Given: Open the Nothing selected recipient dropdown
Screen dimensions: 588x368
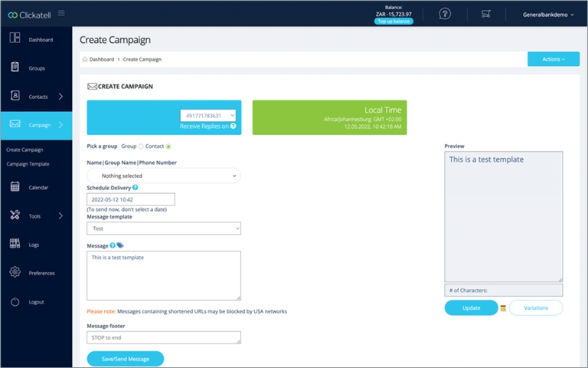Looking at the screenshot, I should (x=164, y=176).
